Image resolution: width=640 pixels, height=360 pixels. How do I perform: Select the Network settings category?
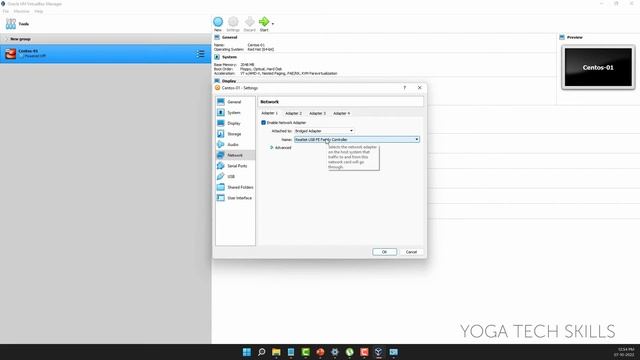pos(235,155)
